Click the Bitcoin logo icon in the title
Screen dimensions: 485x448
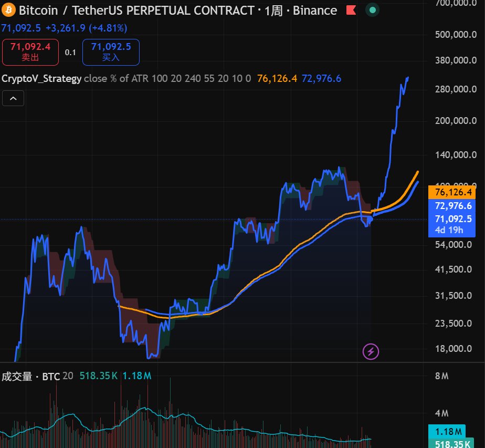click(9, 9)
